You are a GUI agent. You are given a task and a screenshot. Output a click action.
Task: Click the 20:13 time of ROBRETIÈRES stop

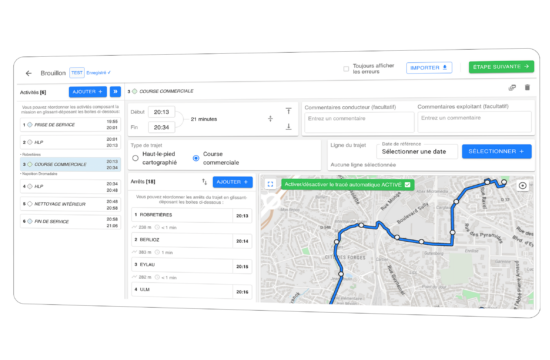coord(242,216)
